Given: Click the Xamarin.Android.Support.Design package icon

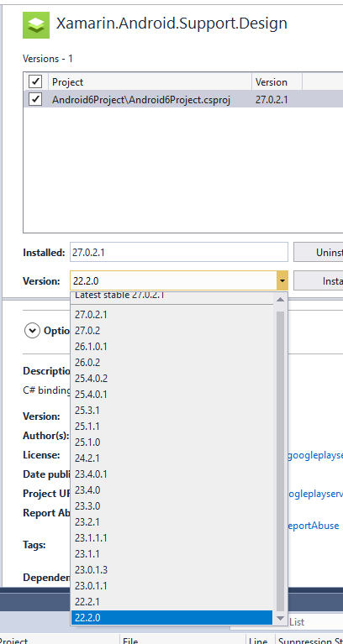Looking at the screenshot, I should (36, 25).
